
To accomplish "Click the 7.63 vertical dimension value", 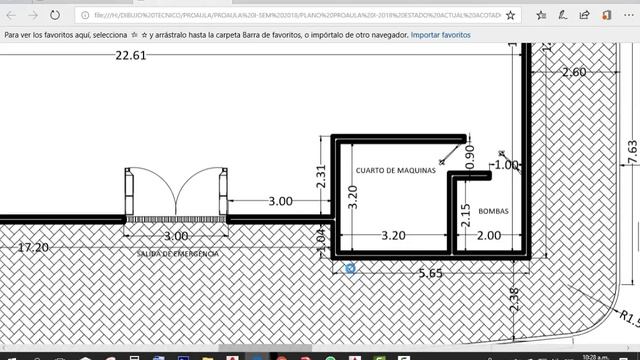I will point(632,152).
